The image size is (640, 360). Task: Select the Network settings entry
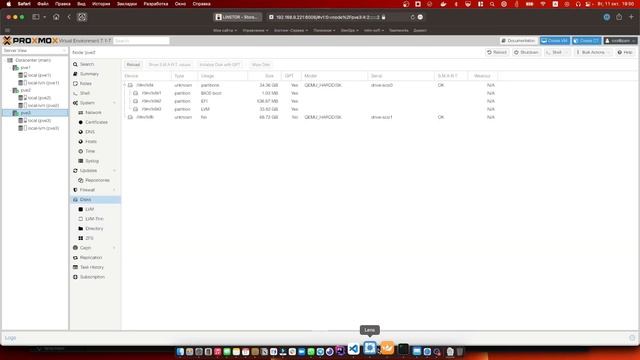(x=93, y=113)
